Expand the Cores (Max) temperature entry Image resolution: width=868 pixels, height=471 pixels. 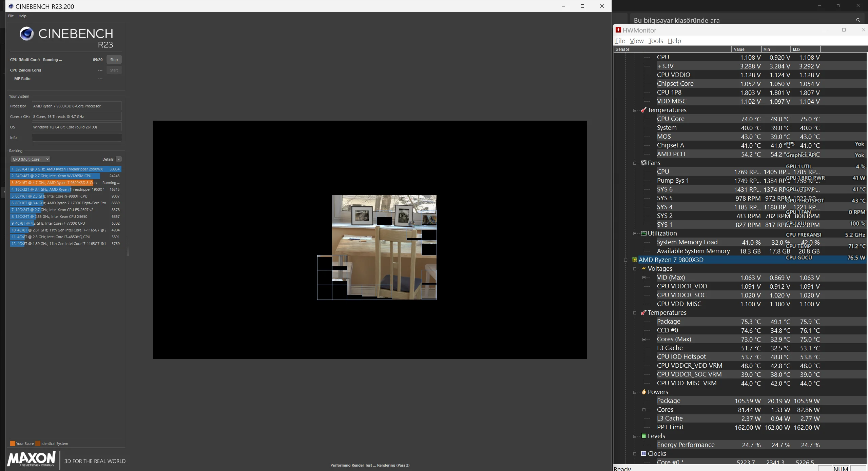[644, 340]
